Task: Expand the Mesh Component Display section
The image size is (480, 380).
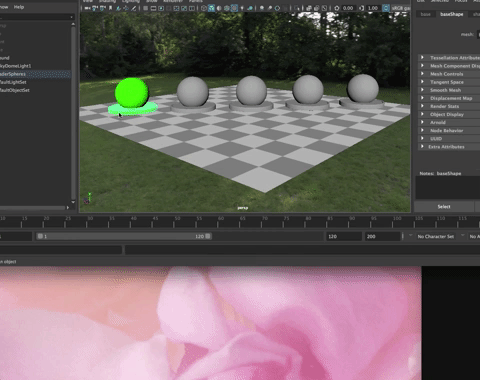Action: (449, 66)
